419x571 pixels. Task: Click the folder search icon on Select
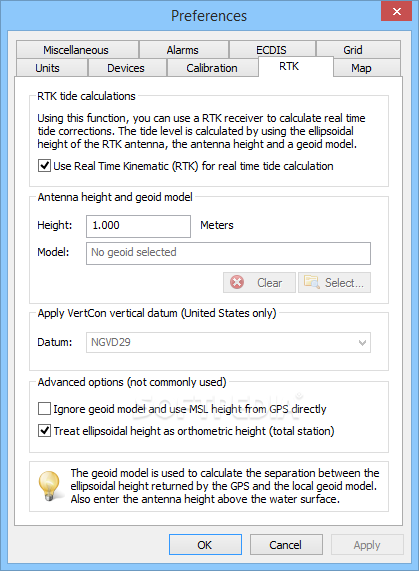[x=312, y=282]
